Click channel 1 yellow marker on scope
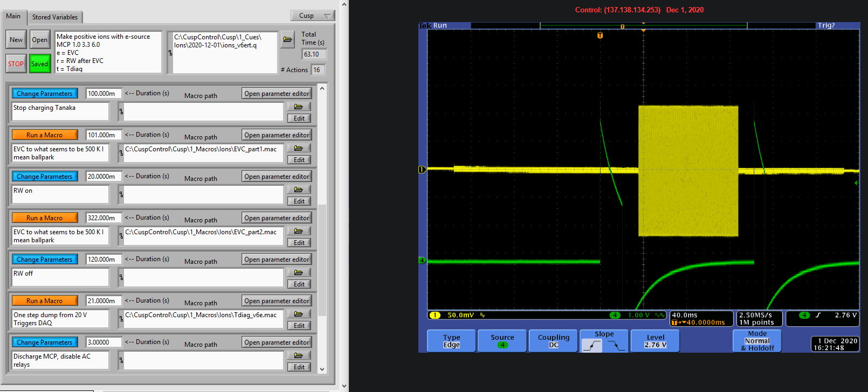This screenshot has width=868, height=392. [422, 170]
